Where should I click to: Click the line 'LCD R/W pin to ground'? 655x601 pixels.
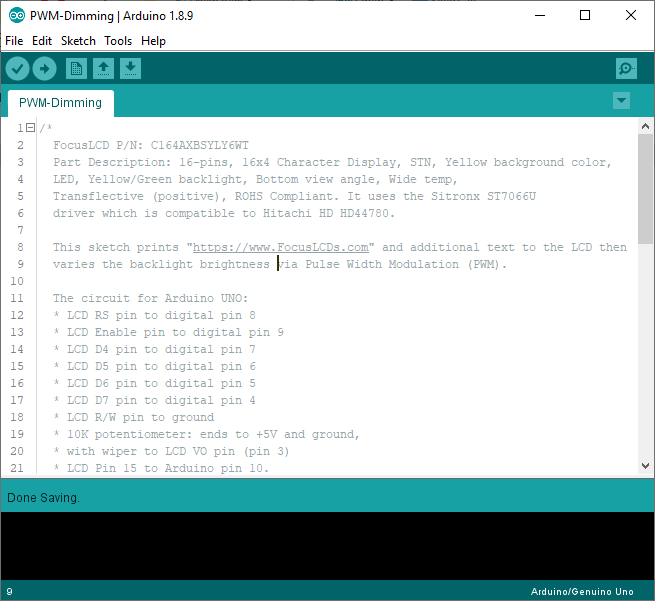click(x=140, y=417)
